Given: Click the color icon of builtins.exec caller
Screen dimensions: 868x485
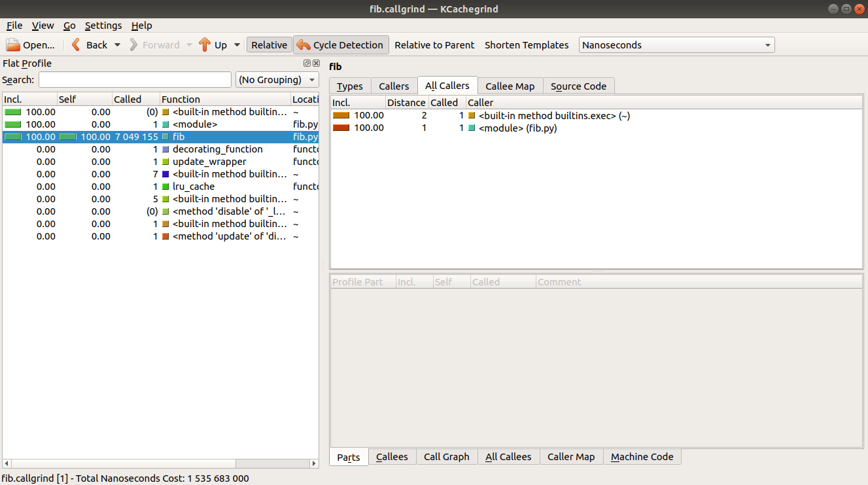Looking at the screenshot, I should (x=472, y=116).
